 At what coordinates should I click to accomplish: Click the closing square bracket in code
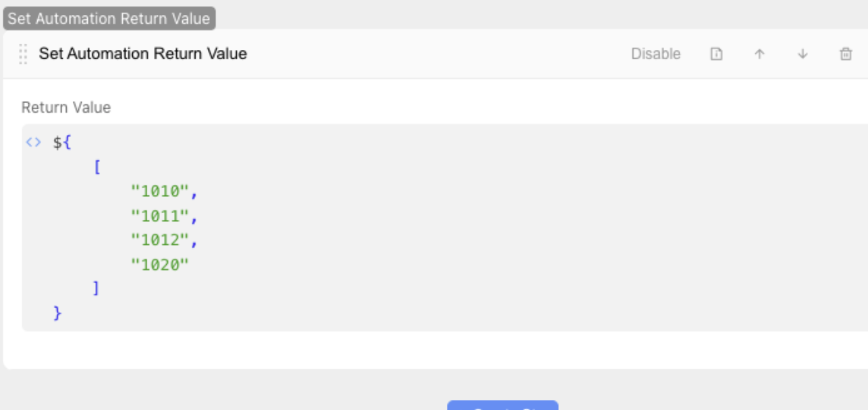point(96,289)
